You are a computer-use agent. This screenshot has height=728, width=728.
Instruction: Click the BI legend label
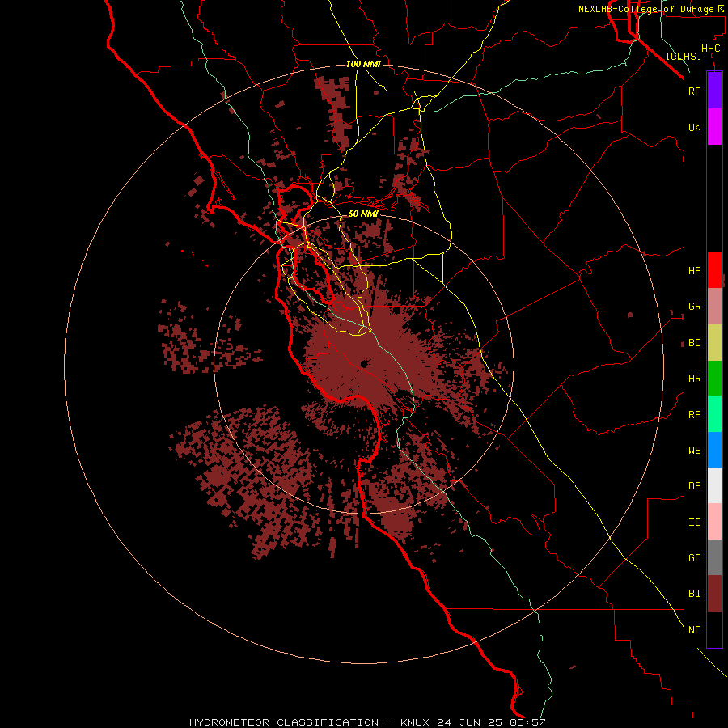pos(694,594)
